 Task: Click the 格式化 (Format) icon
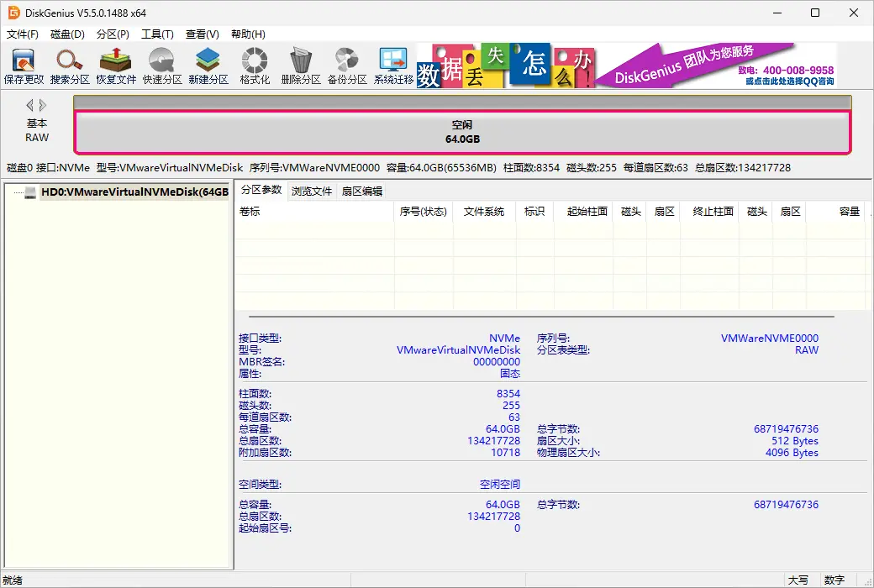pyautogui.click(x=255, y=66)
